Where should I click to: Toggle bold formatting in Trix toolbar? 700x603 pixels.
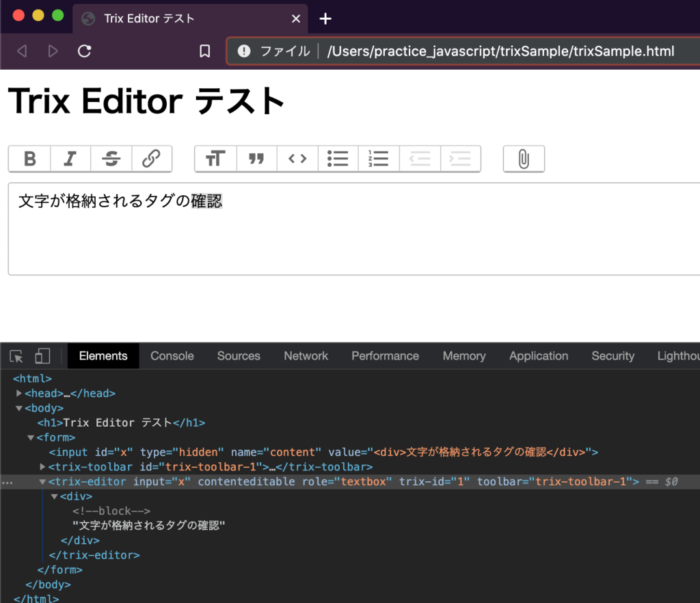29,159
